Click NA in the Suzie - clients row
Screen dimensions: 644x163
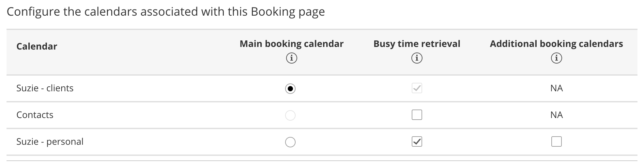(x=556, y=88)
